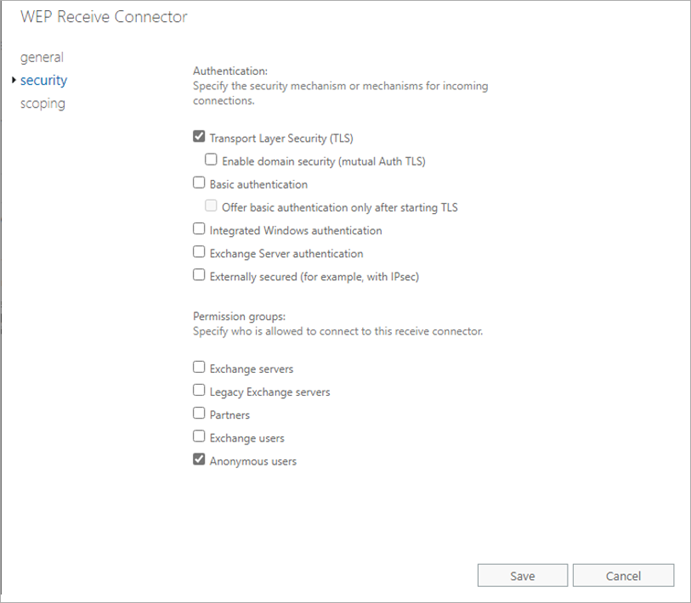The height and width of the screenshot is (603, 691).
Task: Tick Exchange Server authentication option
Action: [x=199, y=253]
